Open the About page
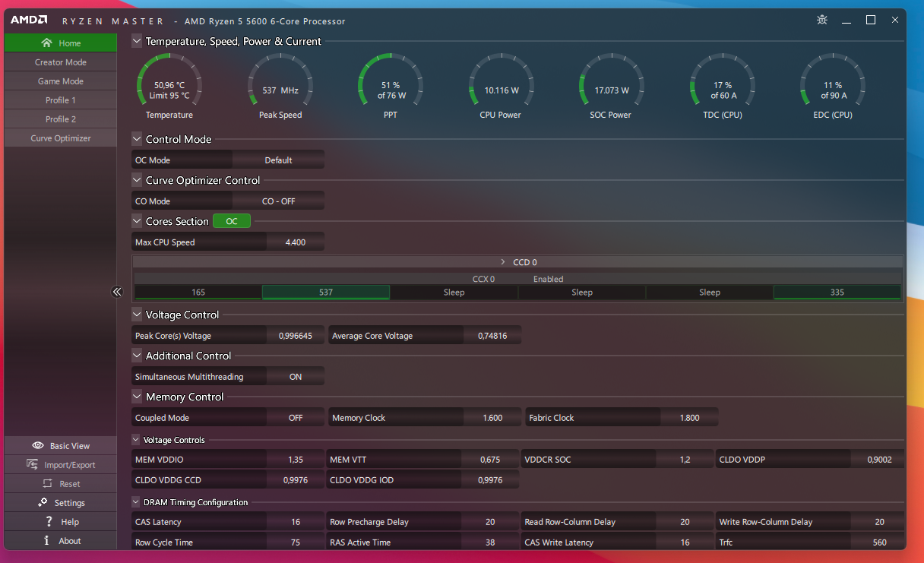This screenshot has width=924, height=563. coord(61,541)
